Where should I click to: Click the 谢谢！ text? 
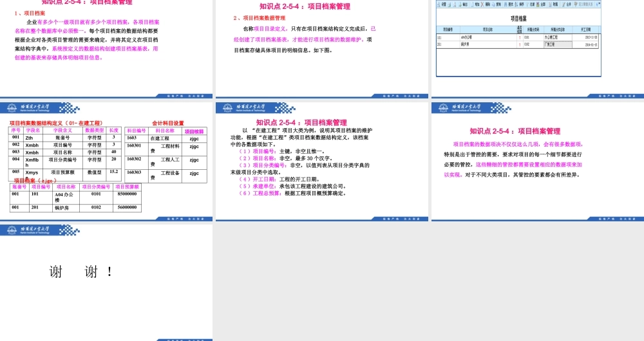pyautogui.click(x=80, y=272)
